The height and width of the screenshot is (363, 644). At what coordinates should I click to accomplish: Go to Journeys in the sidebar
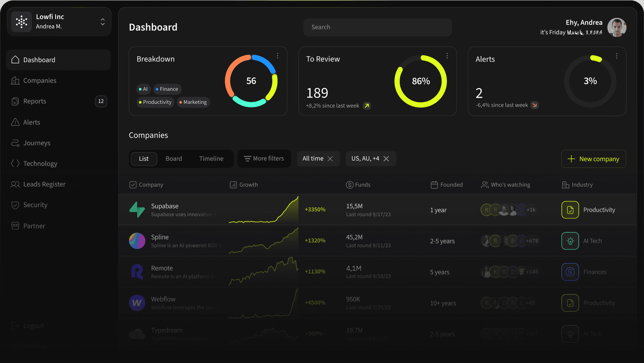point(36,143)
